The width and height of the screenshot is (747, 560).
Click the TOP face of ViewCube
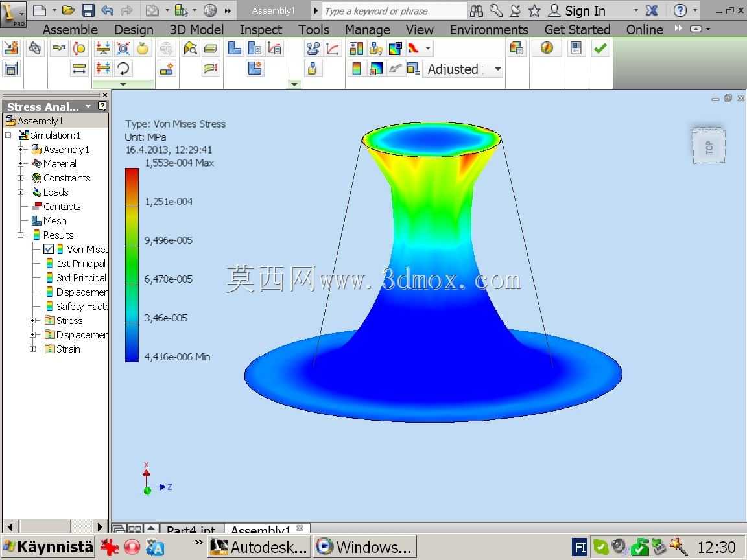click(x=709, y=146)
